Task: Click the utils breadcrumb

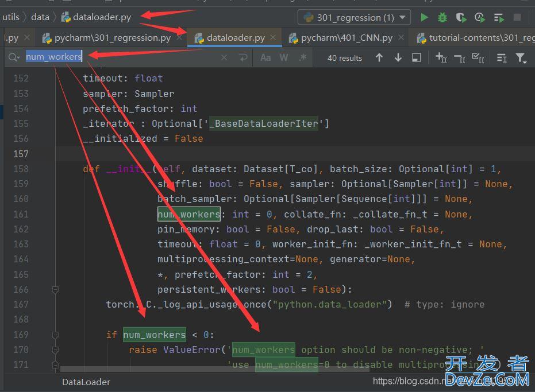Action: 11,17
